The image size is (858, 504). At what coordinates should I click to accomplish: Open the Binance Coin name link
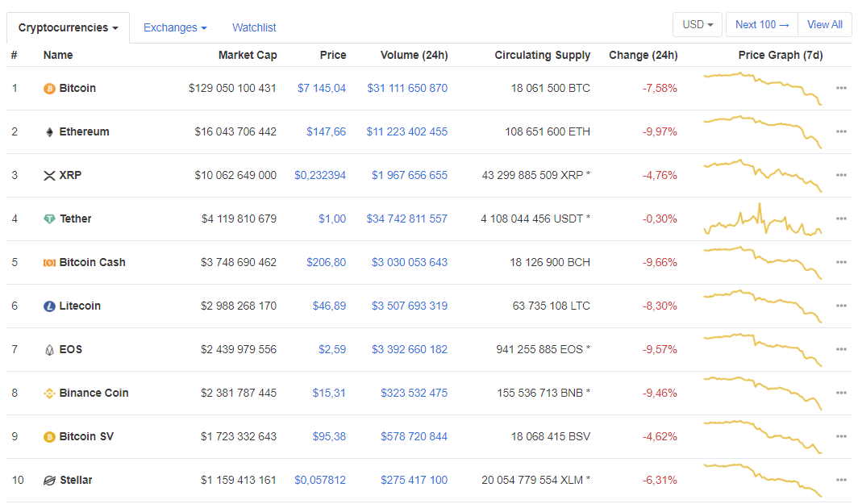point(94,393)
